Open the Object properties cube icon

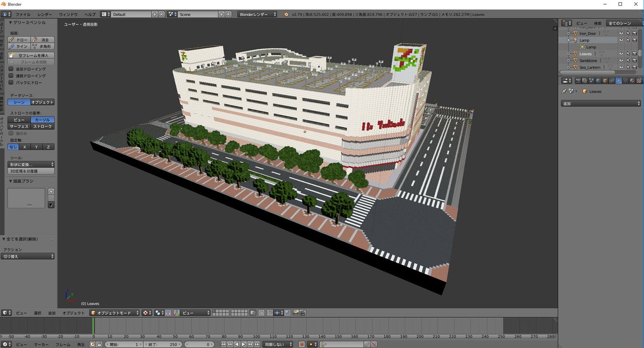click(605, 80)
